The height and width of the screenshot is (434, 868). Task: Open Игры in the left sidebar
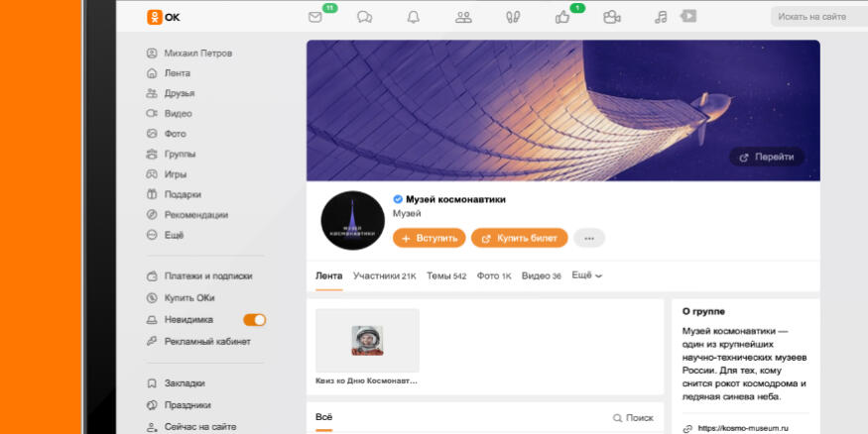point(166,174)
